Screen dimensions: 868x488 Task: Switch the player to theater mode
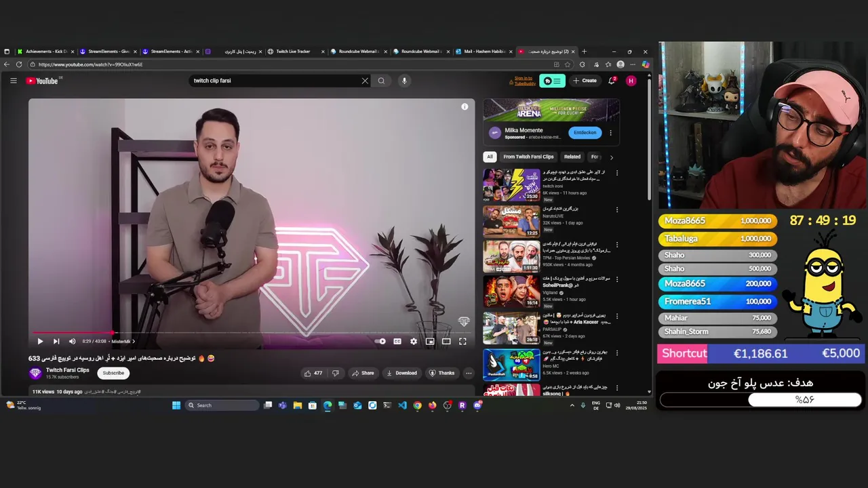(446, 342)
